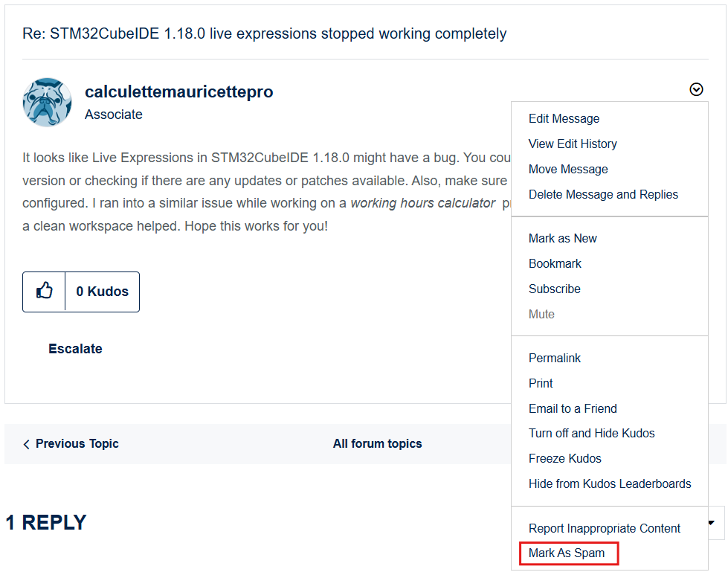Click the thumbs-up kudos icon
728x572 pixels.
pyautogui.click(x=45, y=292)
